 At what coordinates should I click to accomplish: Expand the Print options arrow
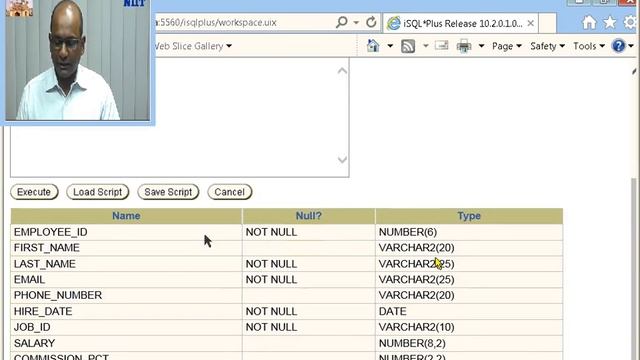pyautogui.click(x=481, y=46)
